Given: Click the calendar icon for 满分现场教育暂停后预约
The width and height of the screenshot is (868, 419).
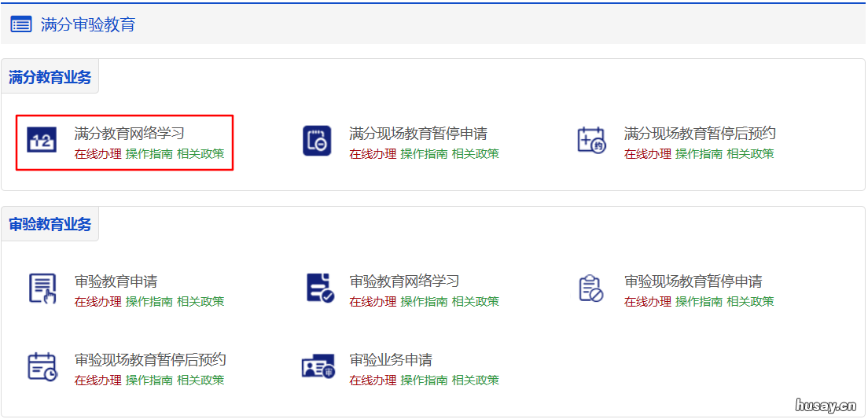Looking at the screenshot, I should [592, 141].
